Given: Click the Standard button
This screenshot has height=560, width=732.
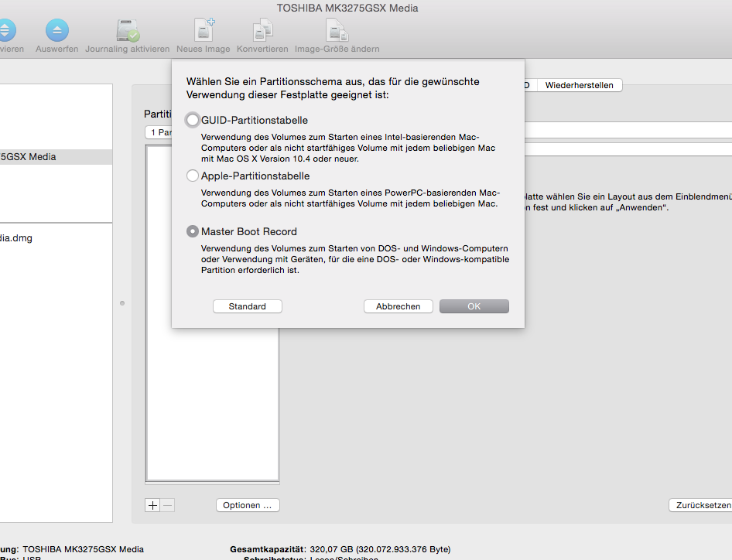Looking at the screenshot, I should point(248,306).
